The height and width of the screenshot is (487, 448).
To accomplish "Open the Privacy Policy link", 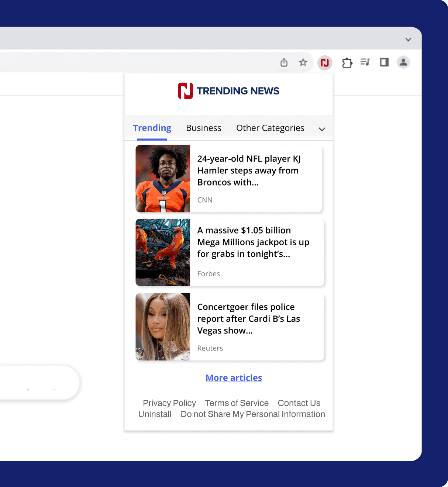I will pyautogui.click(x=169, y=403).
